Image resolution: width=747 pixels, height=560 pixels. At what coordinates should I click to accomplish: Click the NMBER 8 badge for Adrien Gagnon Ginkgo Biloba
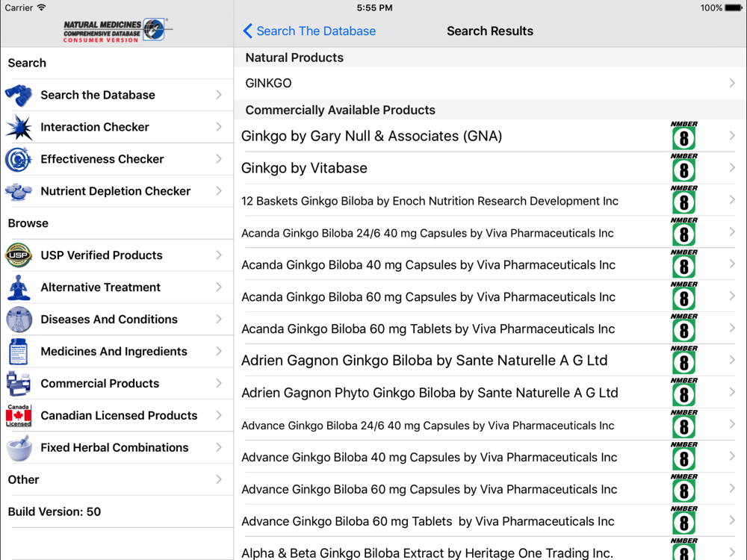684,361
